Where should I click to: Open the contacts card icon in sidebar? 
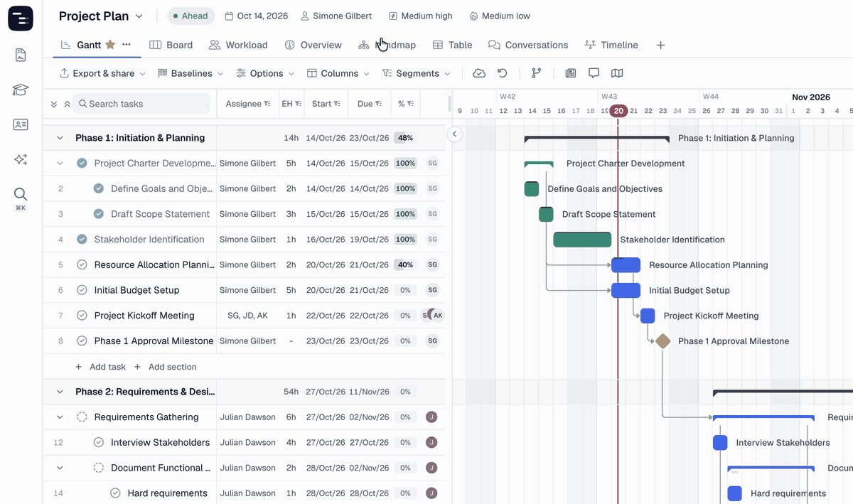21,124
